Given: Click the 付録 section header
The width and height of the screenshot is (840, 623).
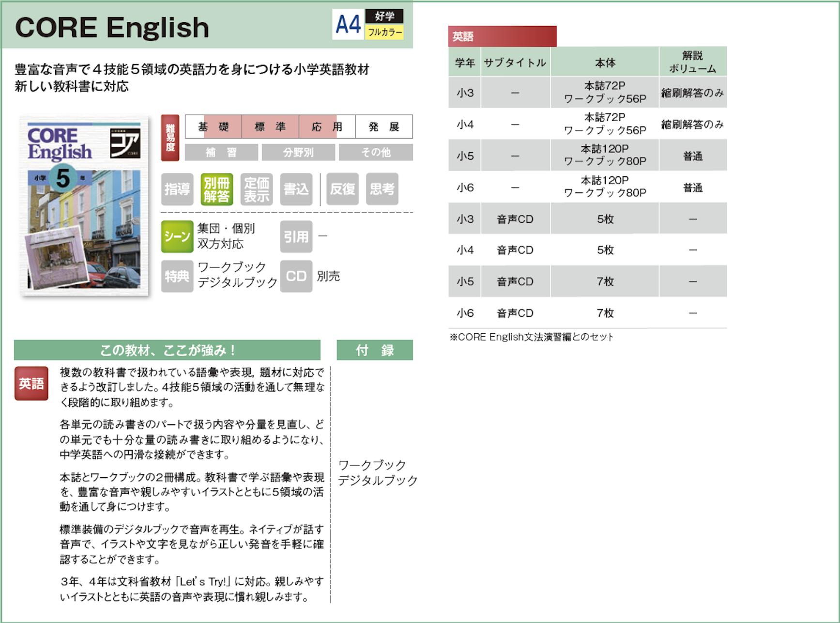Looking at the screenshot, I should (x=375, y=350).
